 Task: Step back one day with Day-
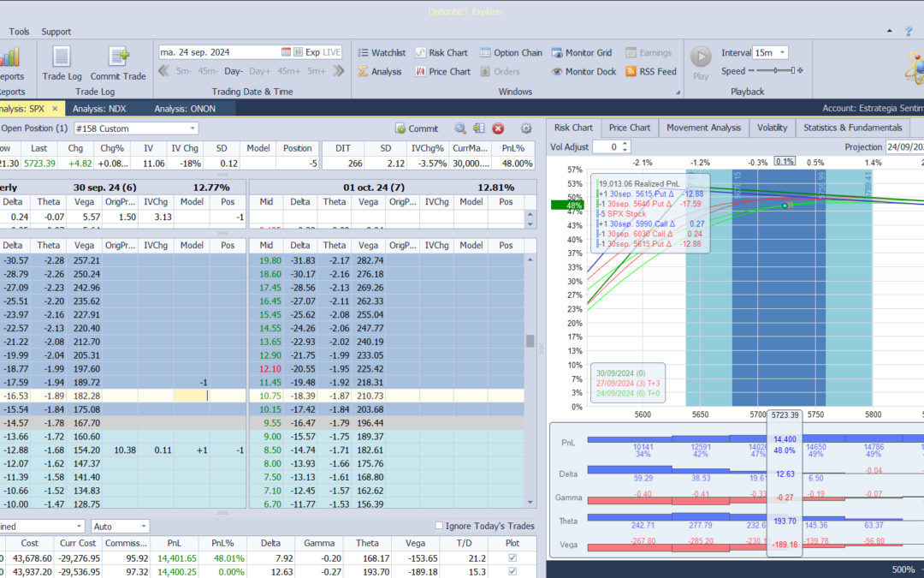(x=234, y=71)
